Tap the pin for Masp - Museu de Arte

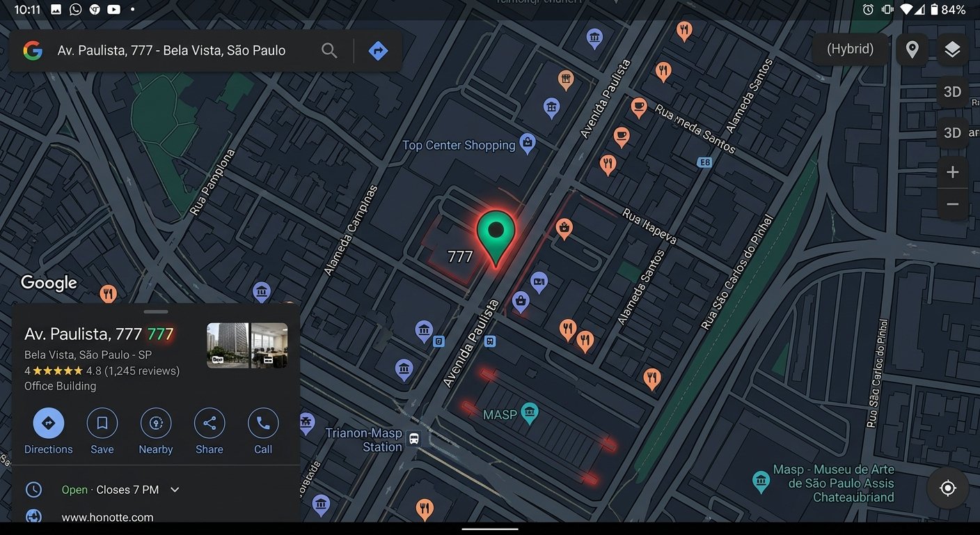(761, 481)
